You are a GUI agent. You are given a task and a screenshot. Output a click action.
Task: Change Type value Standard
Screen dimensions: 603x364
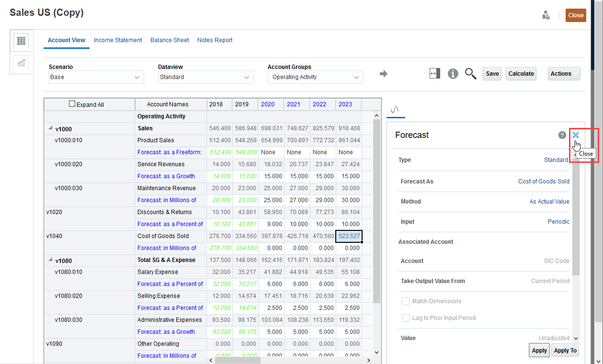556,160
